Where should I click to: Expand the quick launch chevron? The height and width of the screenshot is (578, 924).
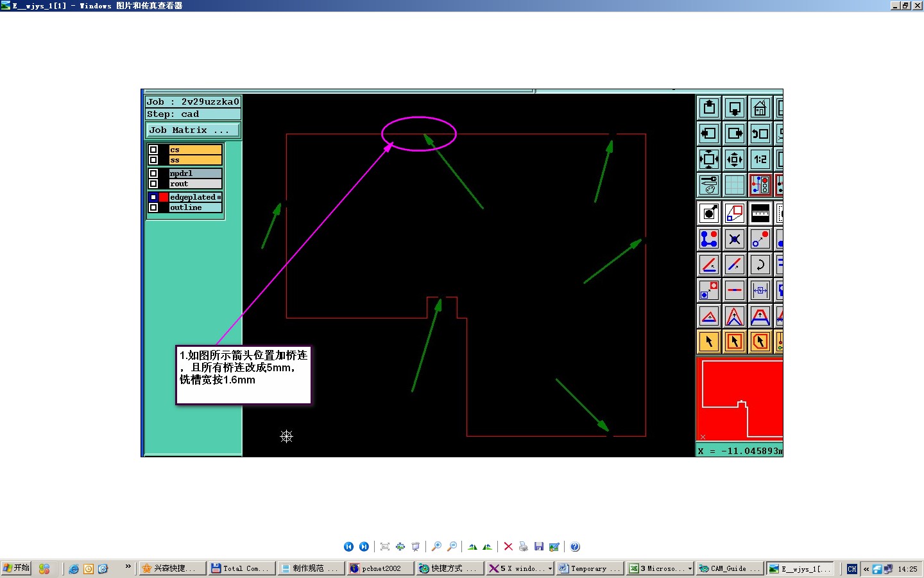pos(128,566)
